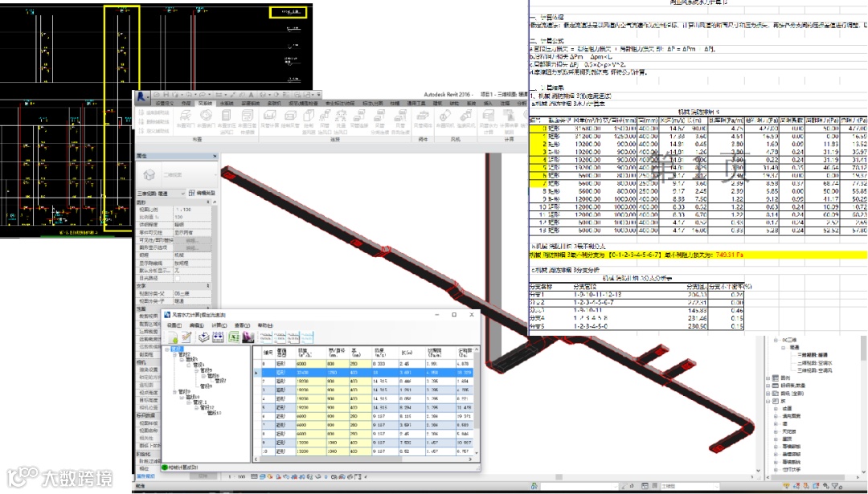Image resolution: width=868 pixels, height=494 pixels.
Task: Collapse the 管段2 tree node
Action: [175, 354]
